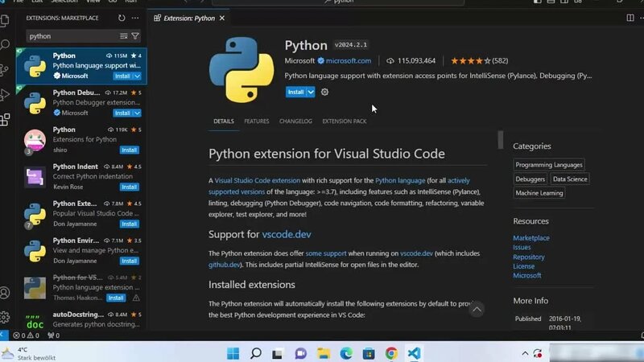Open the Manage gear in activity bar
The image size is (644, 362).
(5, 317)
